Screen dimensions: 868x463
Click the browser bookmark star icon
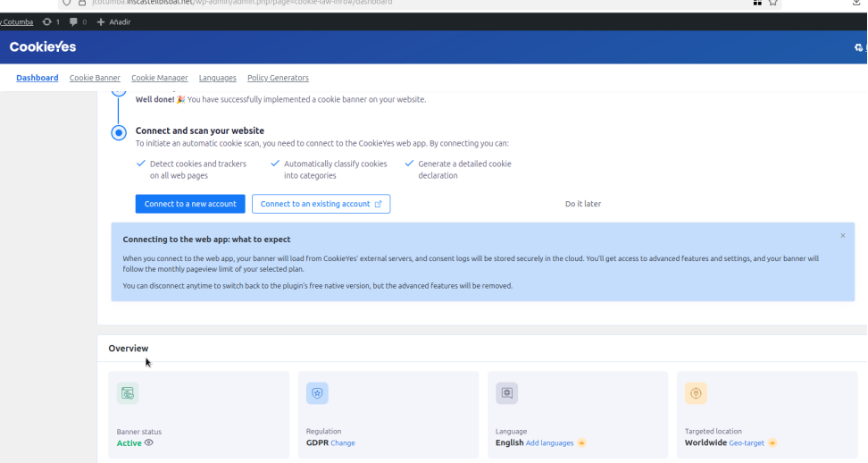(773, 3)
